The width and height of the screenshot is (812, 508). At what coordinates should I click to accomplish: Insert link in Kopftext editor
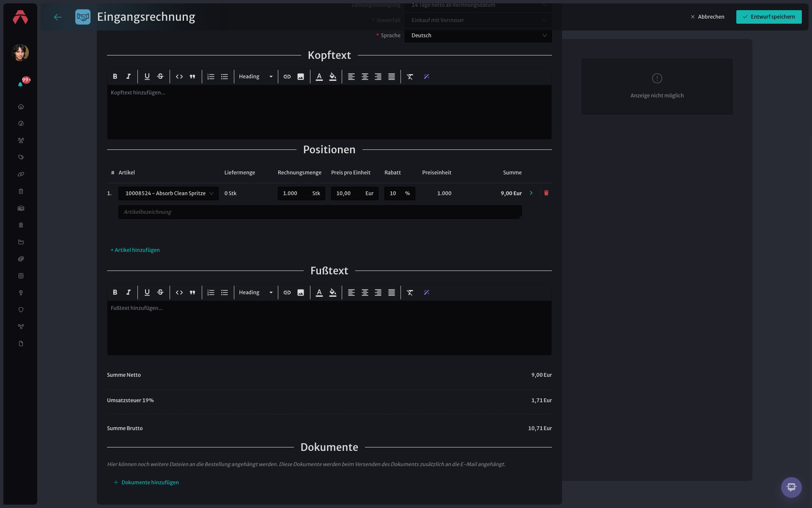coord(287,77)
